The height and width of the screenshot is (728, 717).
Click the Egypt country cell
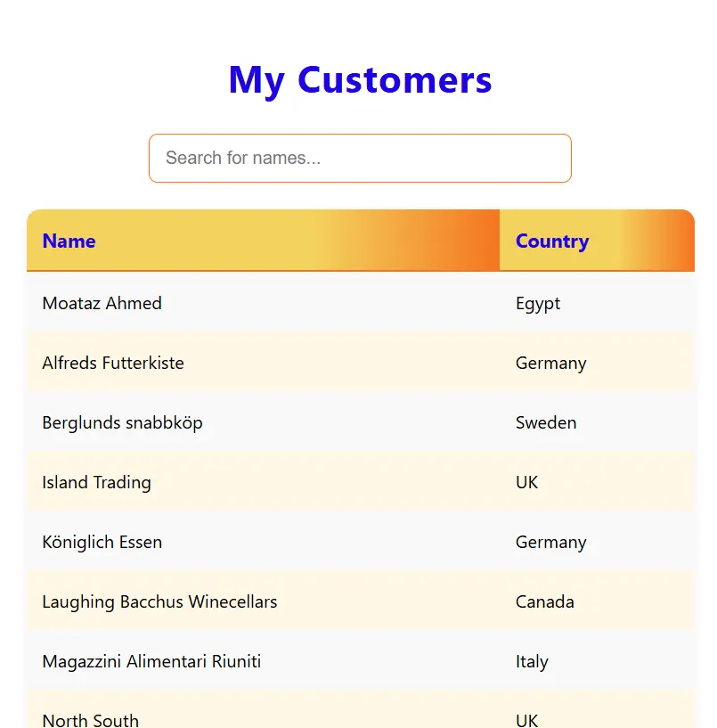(x=538, y=303)
